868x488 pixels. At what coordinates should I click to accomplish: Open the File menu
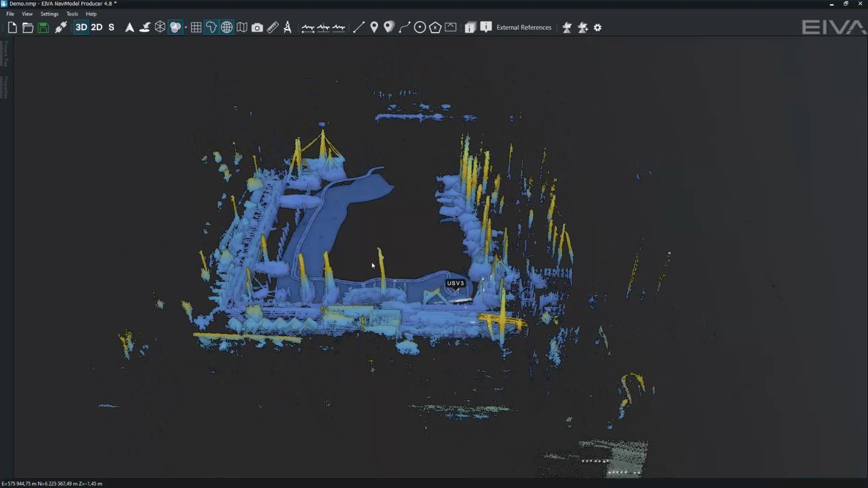coord(10,14)
